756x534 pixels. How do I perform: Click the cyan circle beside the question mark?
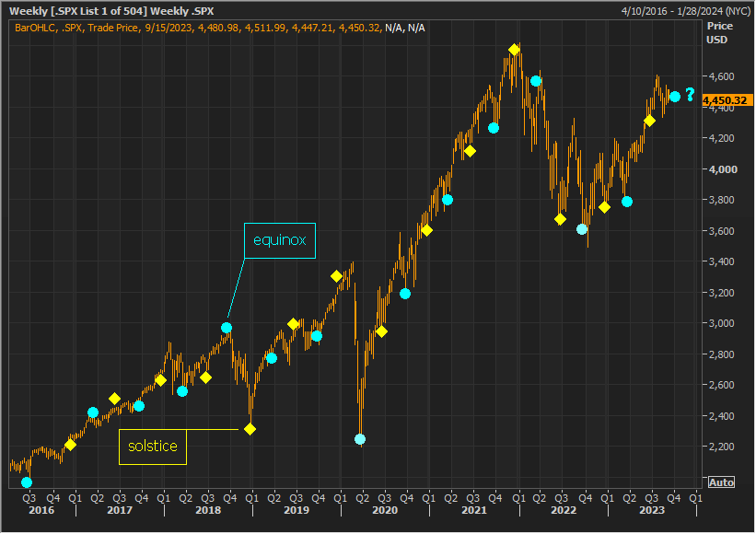(x=675, y=97)
